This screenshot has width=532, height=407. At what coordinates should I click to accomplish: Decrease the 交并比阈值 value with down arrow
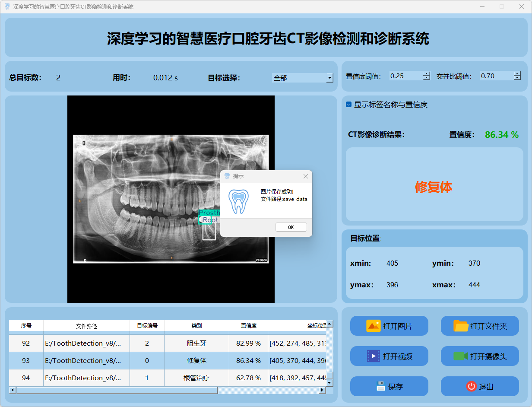point(517,78)
